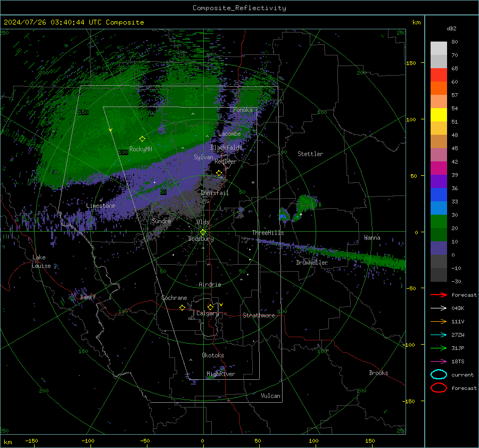Click the magenta 18TS arrow in legend
479x448 pixels.
[x=439, y=362]
